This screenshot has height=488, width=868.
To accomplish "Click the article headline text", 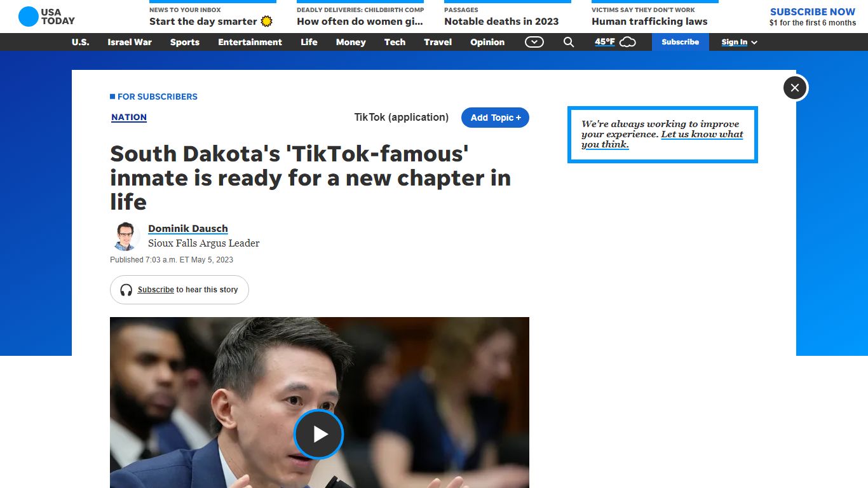I will (311, 178).
